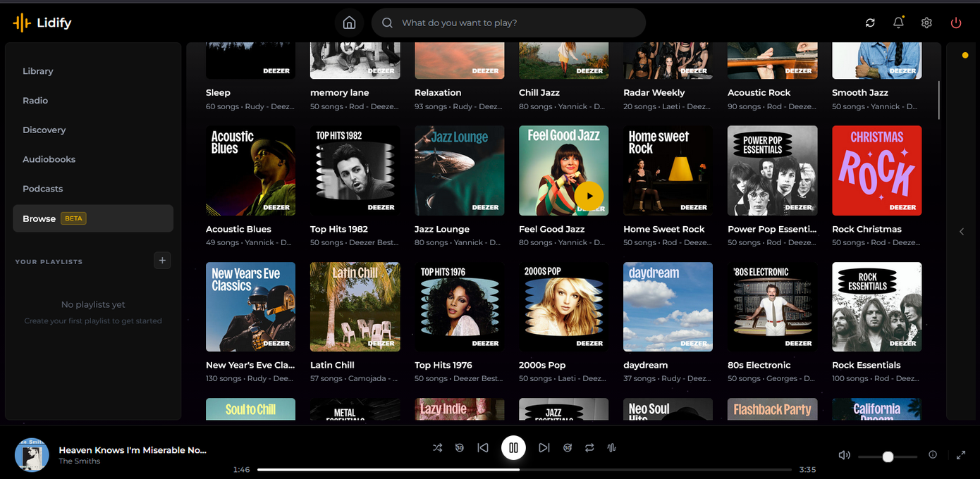Open the 80s Electronic cover
This screenshot has width=980, height=479.
773,307
